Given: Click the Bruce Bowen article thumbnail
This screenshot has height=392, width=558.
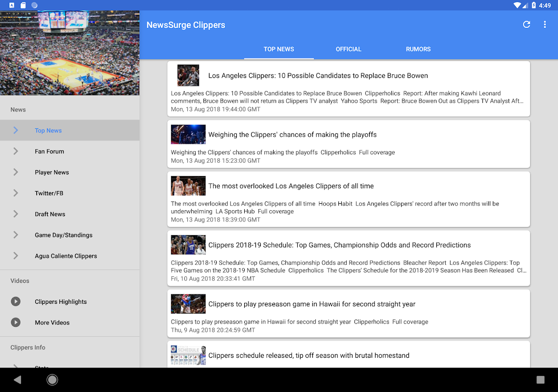Looking at the screenshot, I should 188,75.
